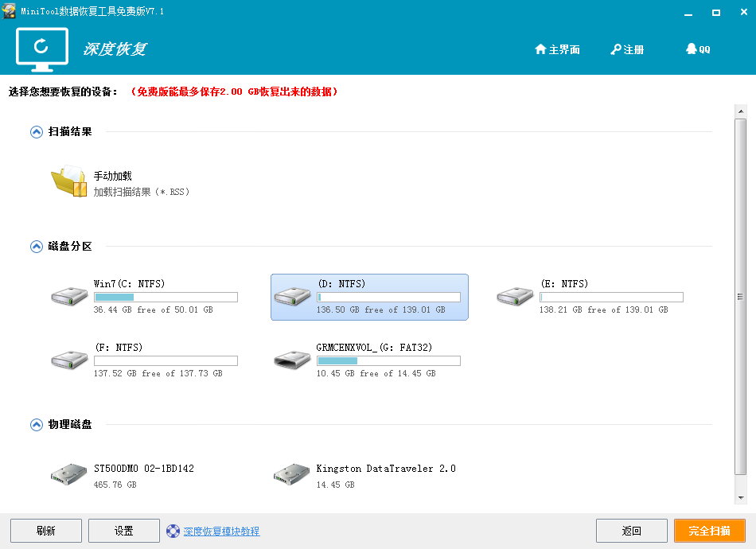
Task: Click '138.21 GB free of 139.01 GB' text
Action: pos(604,310)
